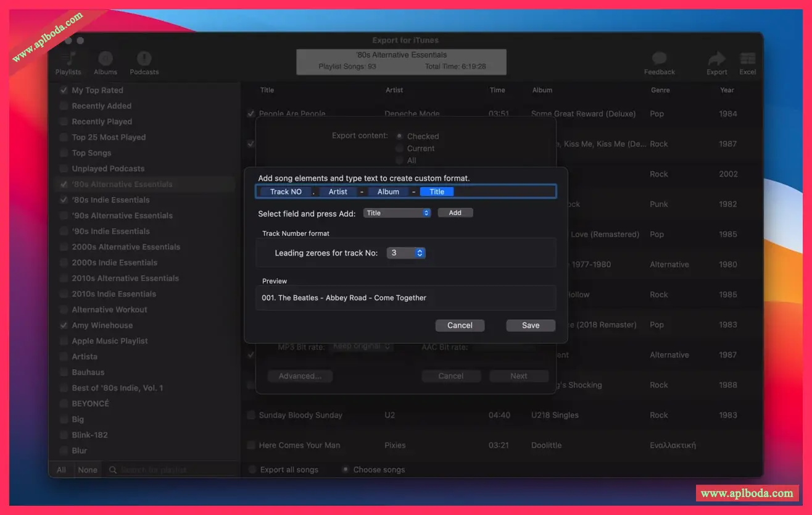Uncheck the '80s Indie Essentials checkbox
Viewport: 812px width, 515px height.
point(64,200)
